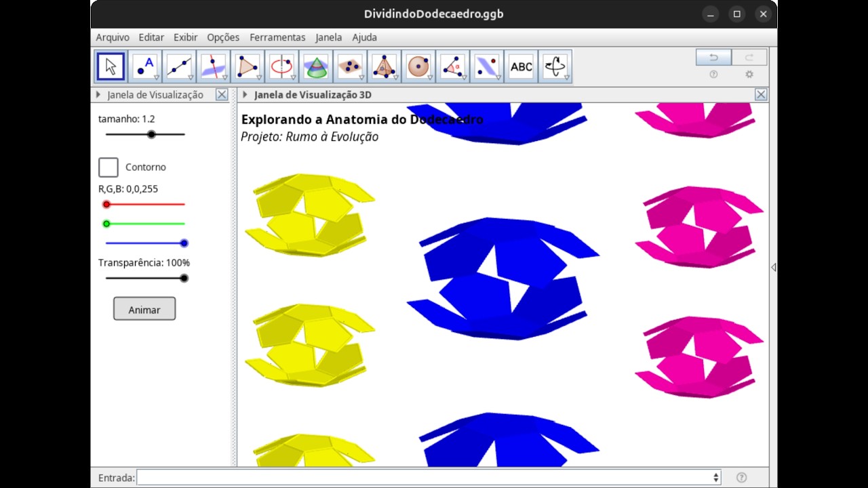Click the Transparência slider handle
Viewport: 868px width, 488px height.
[184, 278]
